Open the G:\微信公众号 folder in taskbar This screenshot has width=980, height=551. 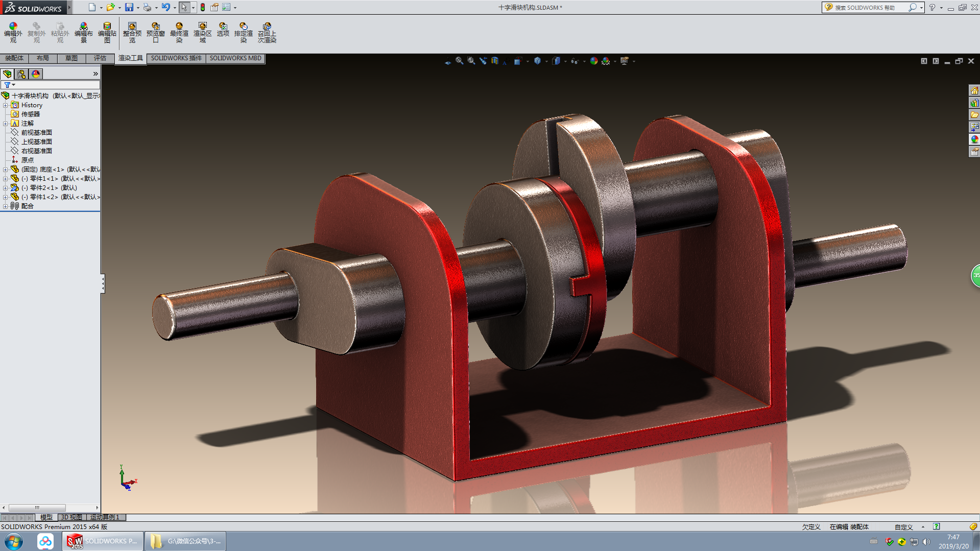coord(186,541)
